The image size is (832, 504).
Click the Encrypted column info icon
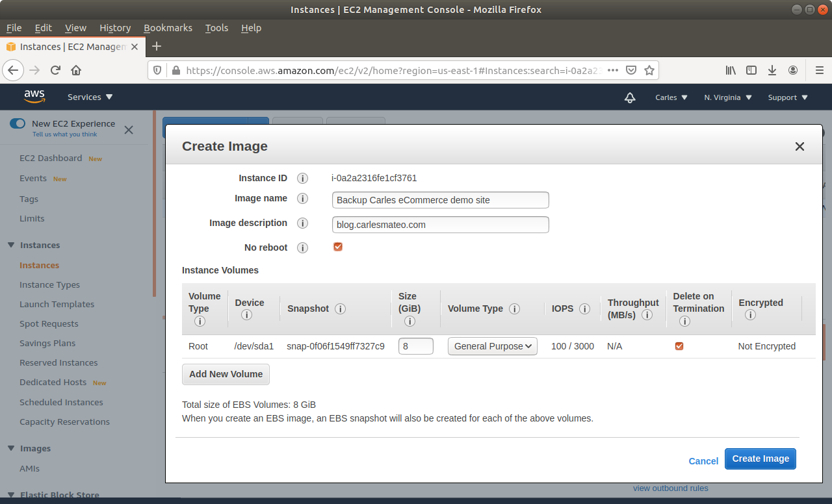click(x=750, y=315)
